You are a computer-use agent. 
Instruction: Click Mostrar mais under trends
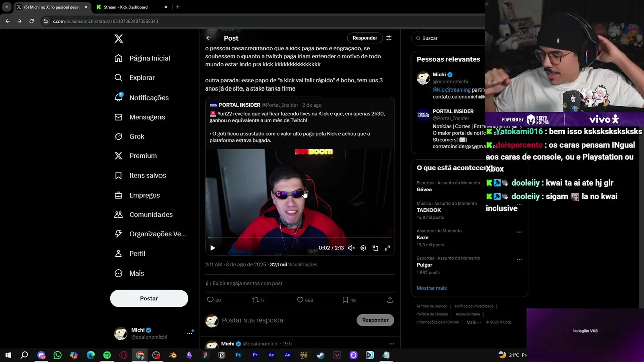point(431,288)
